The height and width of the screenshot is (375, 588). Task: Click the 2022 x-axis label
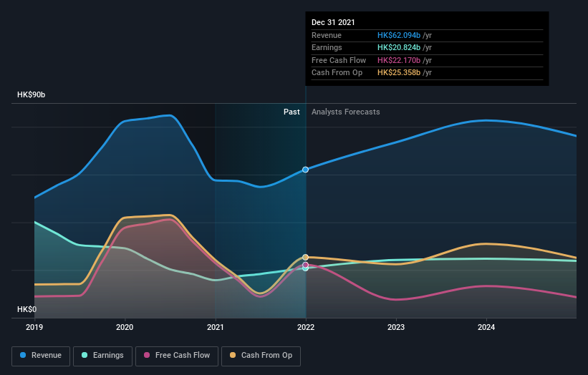pos(306,327)
